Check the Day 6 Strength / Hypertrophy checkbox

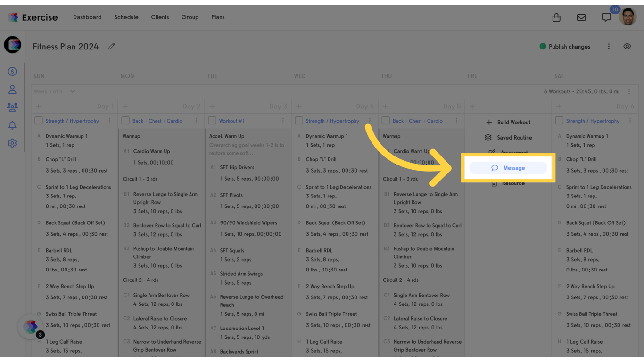tap(559, 121)
